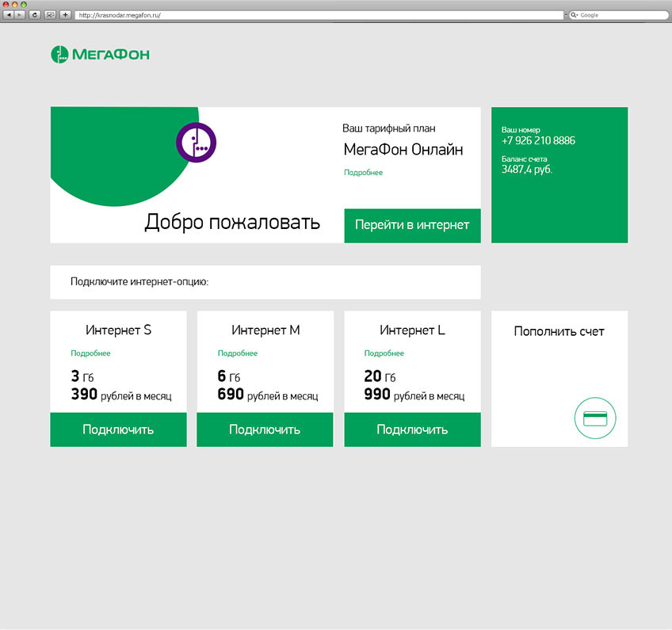Click the browser forward arrow button
Viewport: 672px width, 630px height.
point(20,15)
